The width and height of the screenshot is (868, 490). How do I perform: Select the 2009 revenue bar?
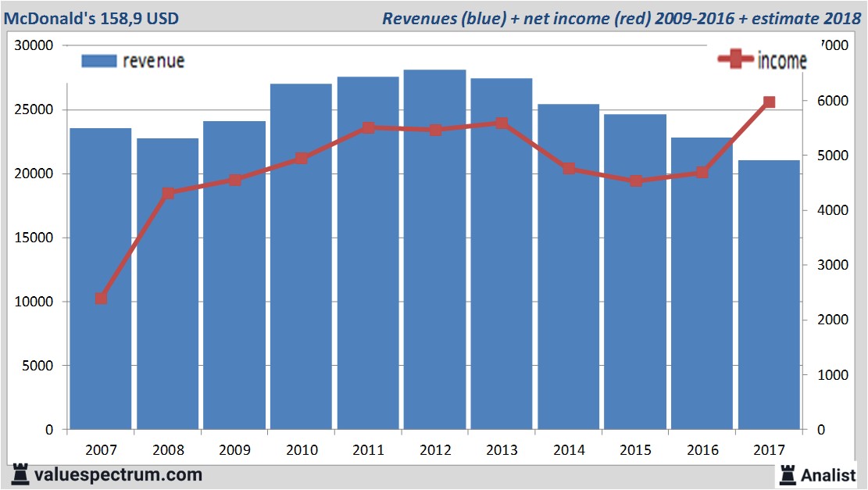point(234,275)
